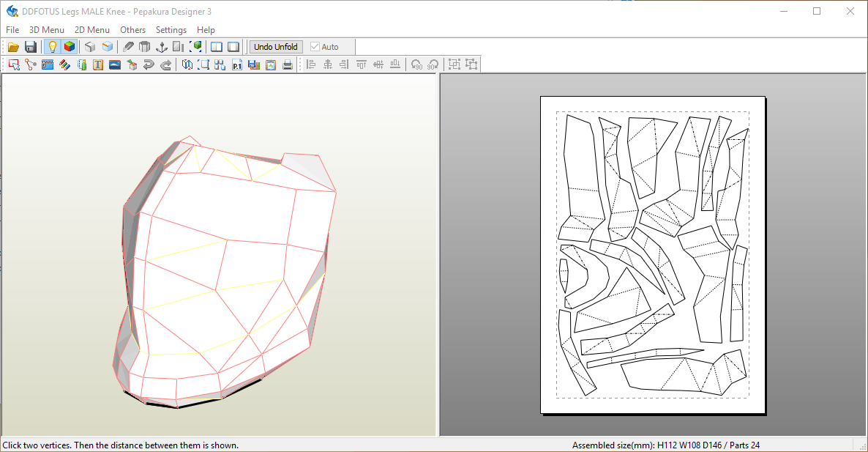Toggle the Auto checkbox

coord(324,47)
